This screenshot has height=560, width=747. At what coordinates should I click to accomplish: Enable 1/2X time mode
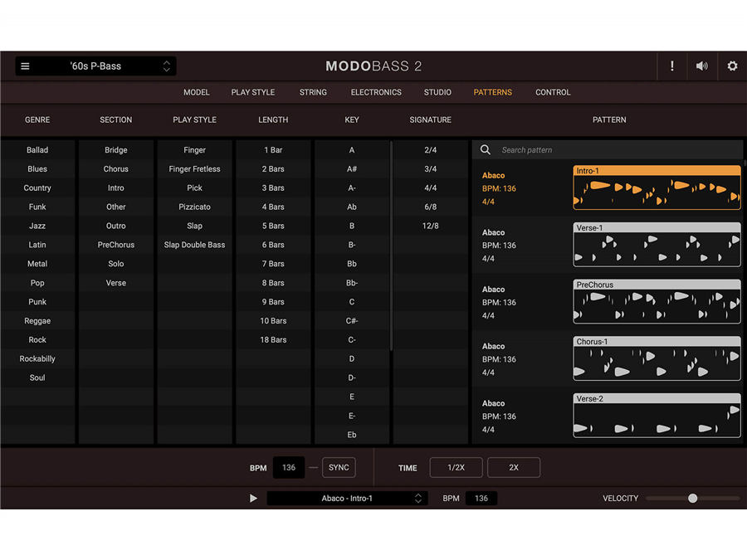[456, 468]
